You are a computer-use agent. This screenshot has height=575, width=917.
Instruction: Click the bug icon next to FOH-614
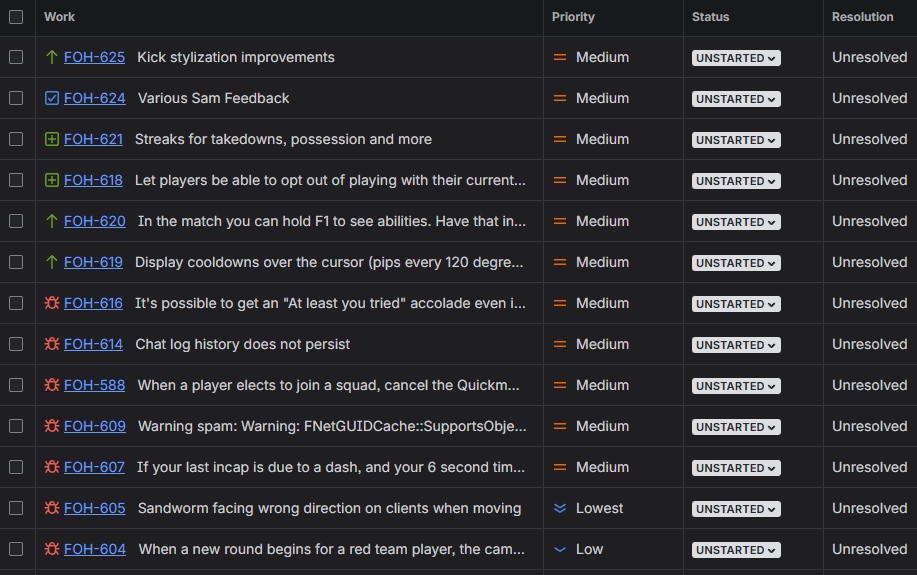52,345
